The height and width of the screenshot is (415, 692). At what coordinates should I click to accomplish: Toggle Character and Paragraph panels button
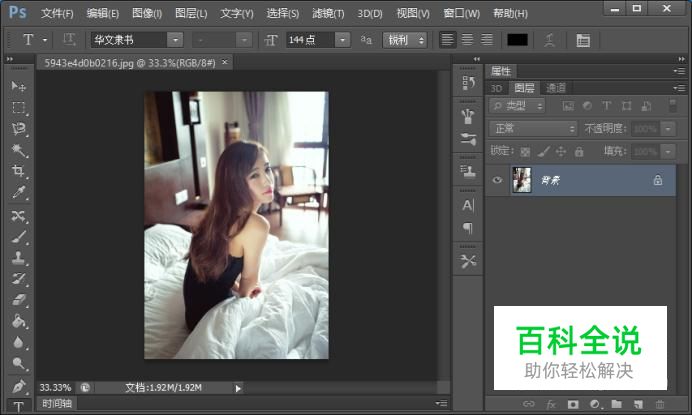pos(583,40)
